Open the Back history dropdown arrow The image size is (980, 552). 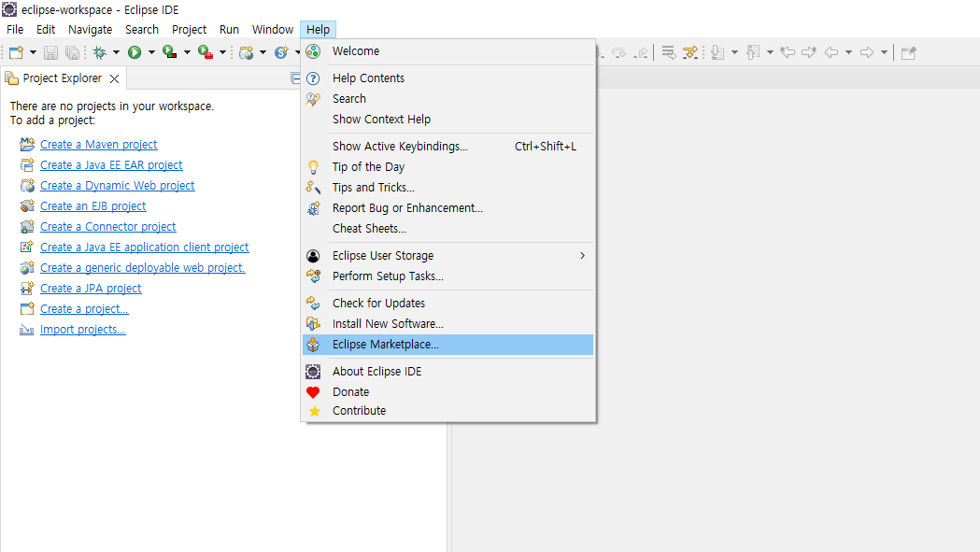[x=849, y=52]
